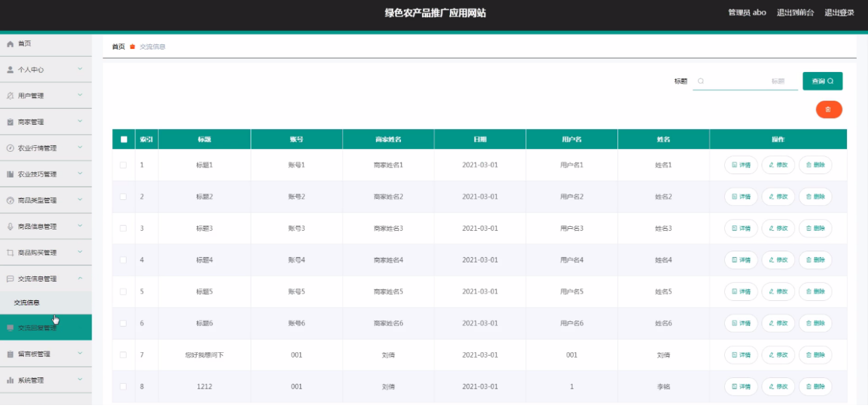Click 删除 button for row 标题3
The image size is (868, 407).
815,228
